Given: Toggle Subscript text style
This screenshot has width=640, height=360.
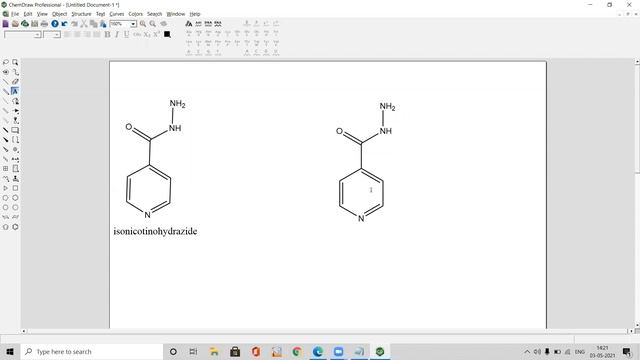Looking at the screenshot, I should pos(147,35).
